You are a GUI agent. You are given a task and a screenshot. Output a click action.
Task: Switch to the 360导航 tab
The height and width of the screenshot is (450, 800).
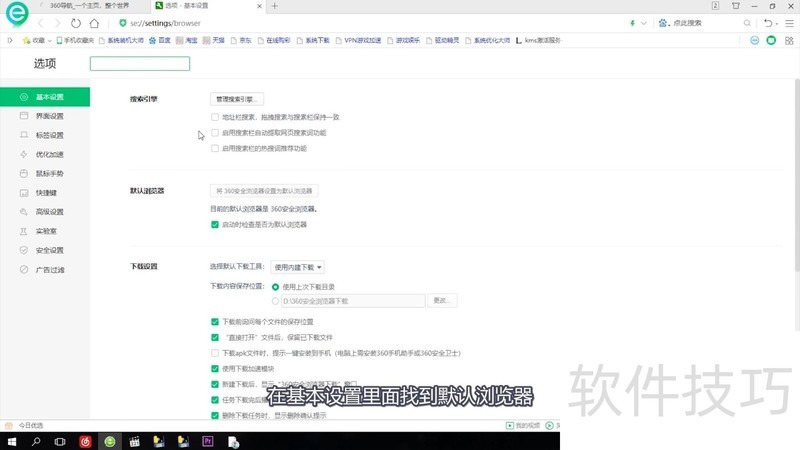click(x=89, y=6)
